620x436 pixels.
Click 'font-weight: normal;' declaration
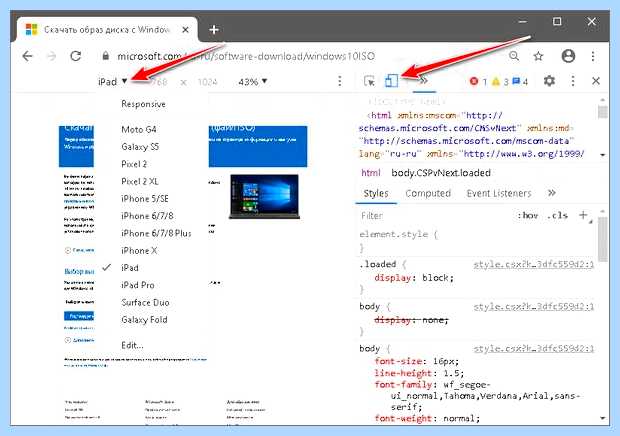427,418
